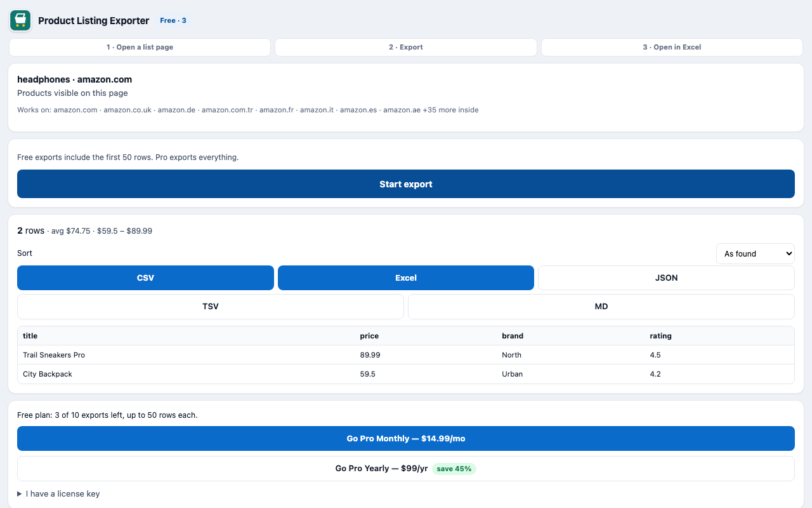Open the Sort order dropdown
The image size is (812, 508).
point(755,253)
